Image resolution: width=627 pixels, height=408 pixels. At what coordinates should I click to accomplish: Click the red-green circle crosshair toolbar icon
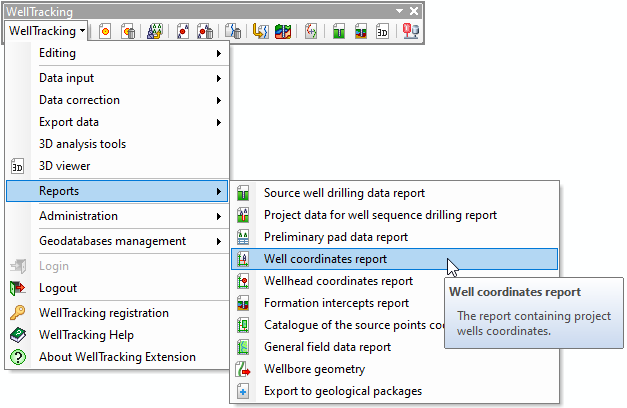311,31
